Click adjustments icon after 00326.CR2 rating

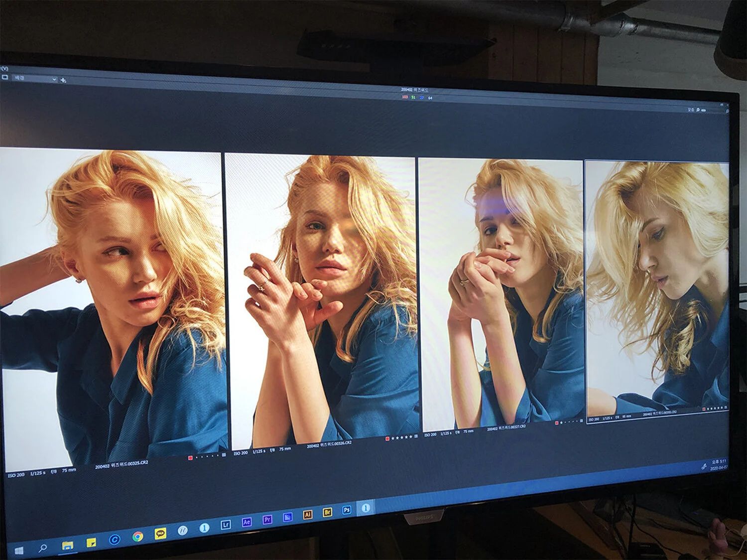(416, 436)
